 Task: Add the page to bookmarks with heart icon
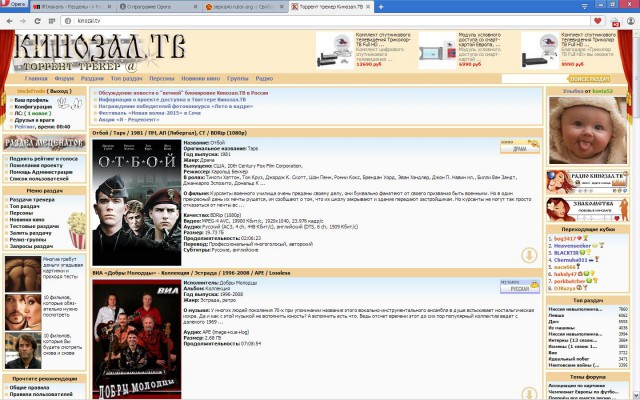tap(598, 21)
